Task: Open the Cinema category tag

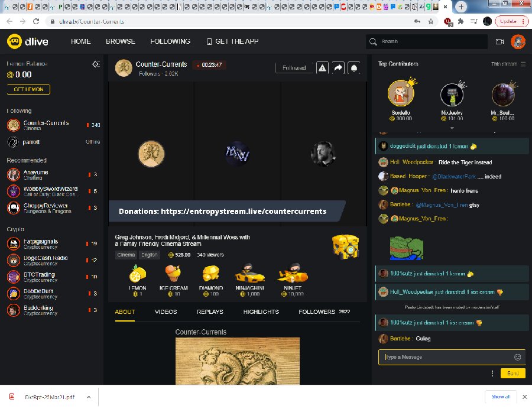Action: pyautogui.click(x=126, y=255)
